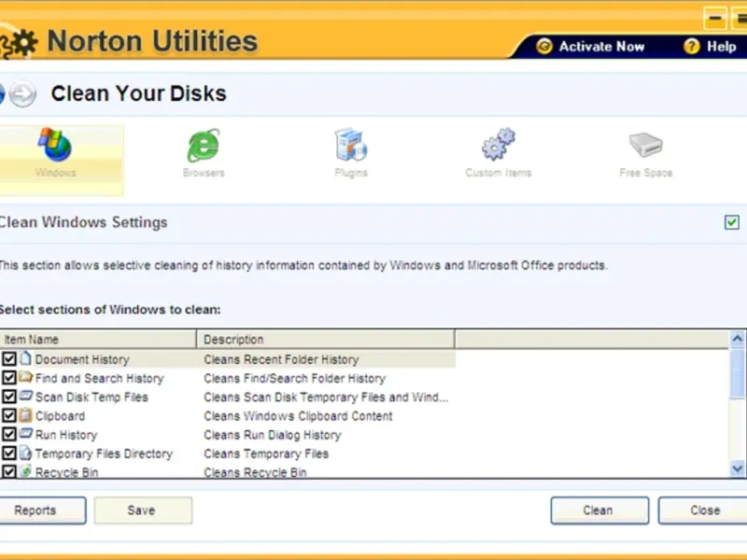This screenshot has width=747, height=560.
Task: Click the Find and Search History icon
Action: (x=26, y=377)
